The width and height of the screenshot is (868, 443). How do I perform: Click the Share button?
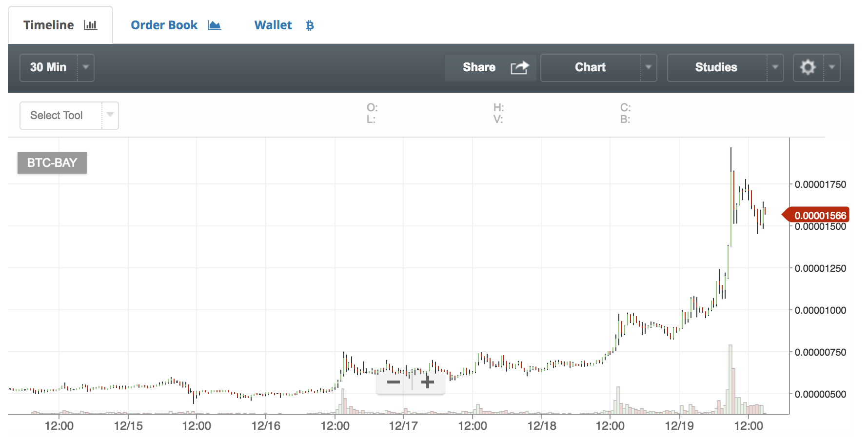click(491, 67)
